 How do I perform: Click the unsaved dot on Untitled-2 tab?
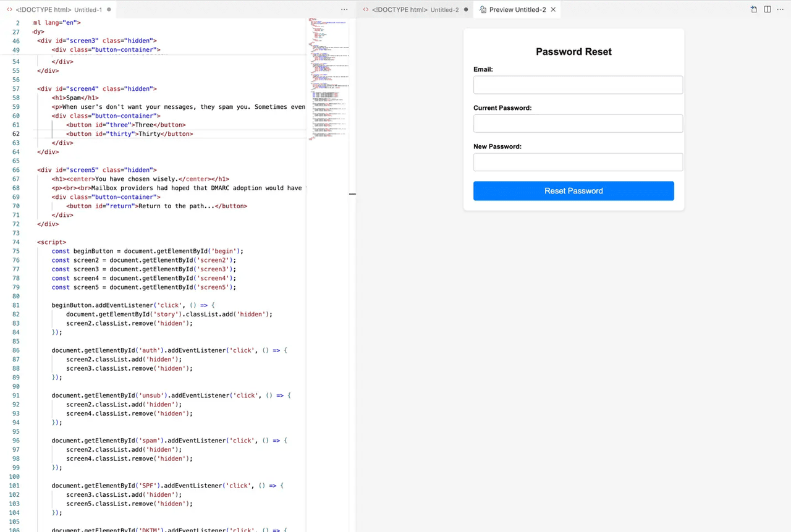465,10
